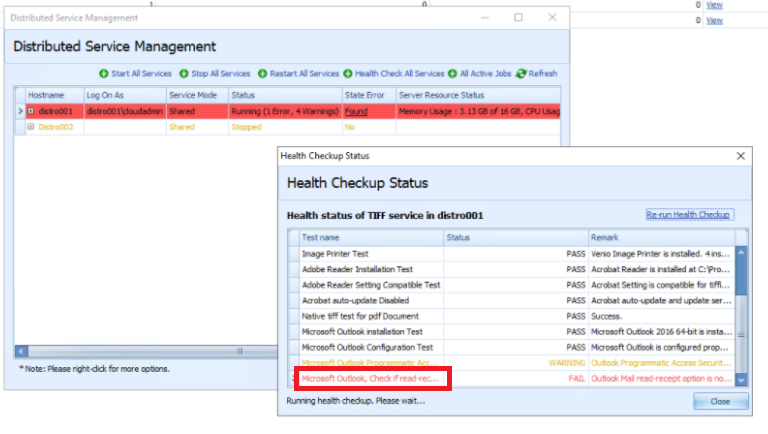Open the top View link in background window
Viewport: 768px width, 434px height.
click(x=715, y=5)
